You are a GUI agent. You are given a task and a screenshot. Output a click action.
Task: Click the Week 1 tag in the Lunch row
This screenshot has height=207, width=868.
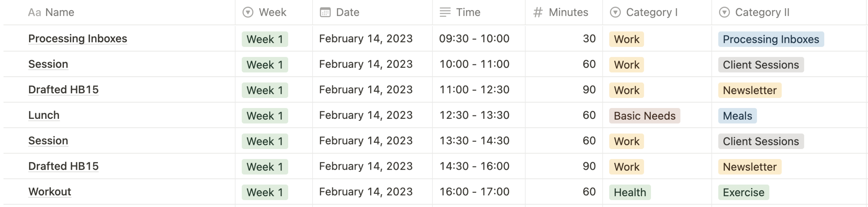click(x=265, y=116)
